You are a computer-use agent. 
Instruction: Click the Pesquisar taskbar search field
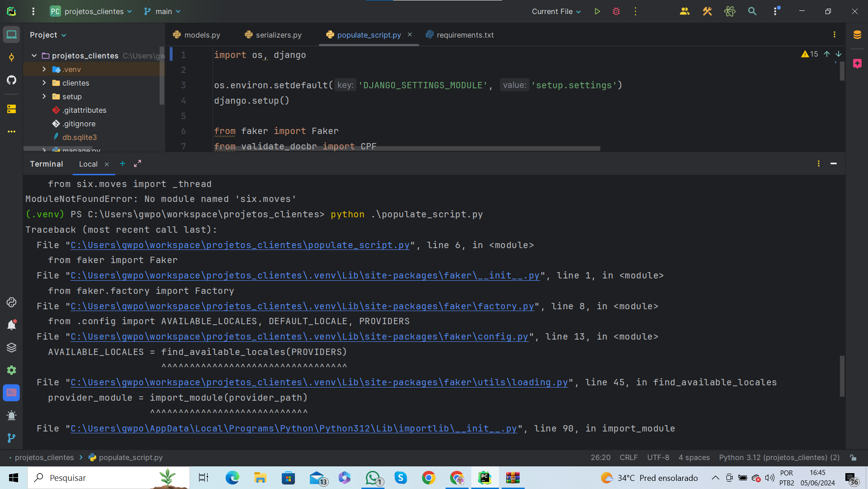[109, 478]
